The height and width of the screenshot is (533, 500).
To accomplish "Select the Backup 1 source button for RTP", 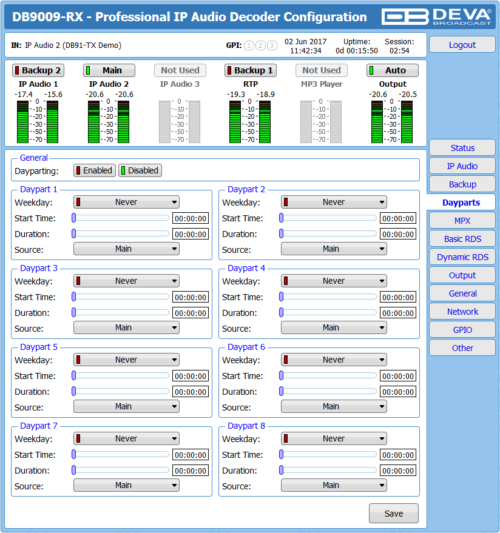I will coord(251,70).
